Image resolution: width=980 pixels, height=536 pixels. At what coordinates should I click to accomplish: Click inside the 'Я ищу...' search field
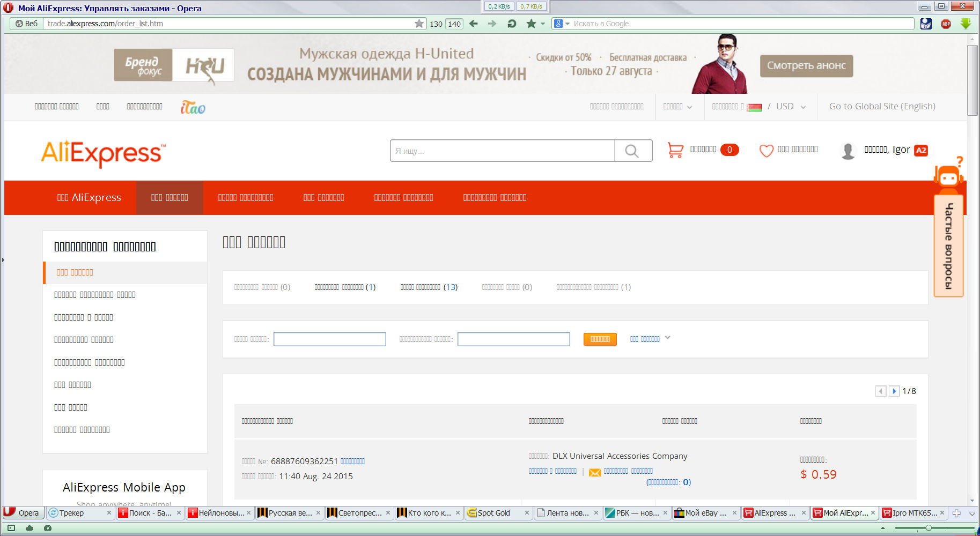pyautogui.click(x=503, y=151)
